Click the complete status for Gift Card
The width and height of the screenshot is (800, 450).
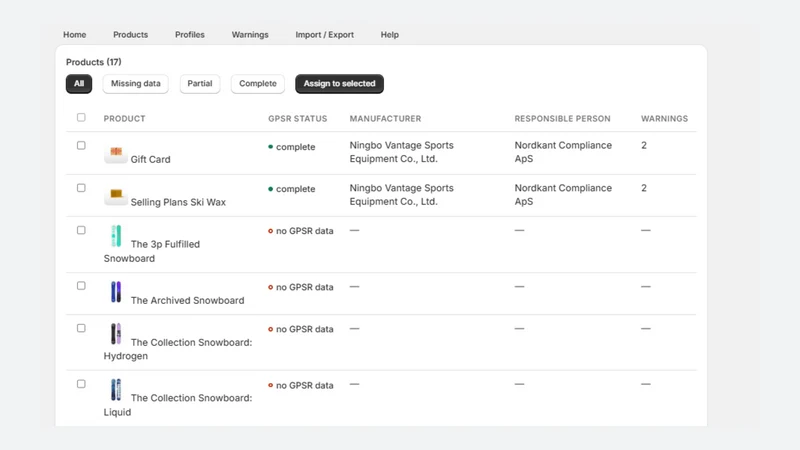(292, 147)
